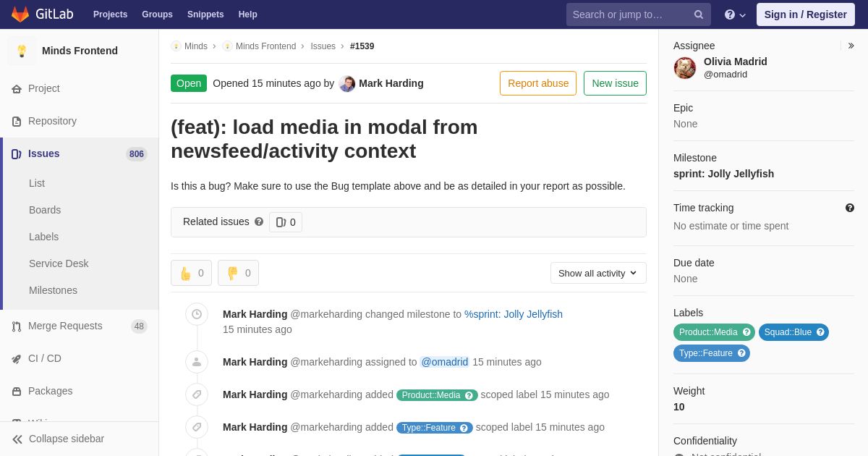Click the Repository file icon in sidebar

tap(17, 122)
